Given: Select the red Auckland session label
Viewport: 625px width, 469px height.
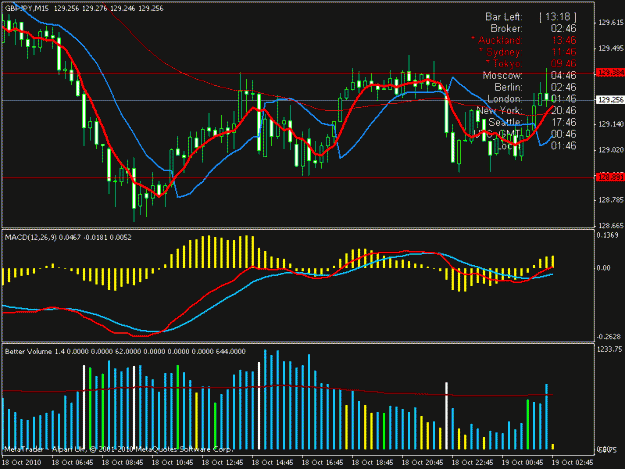Looking at the screenshot, I should pyautogui.click(x=497, y=40).
